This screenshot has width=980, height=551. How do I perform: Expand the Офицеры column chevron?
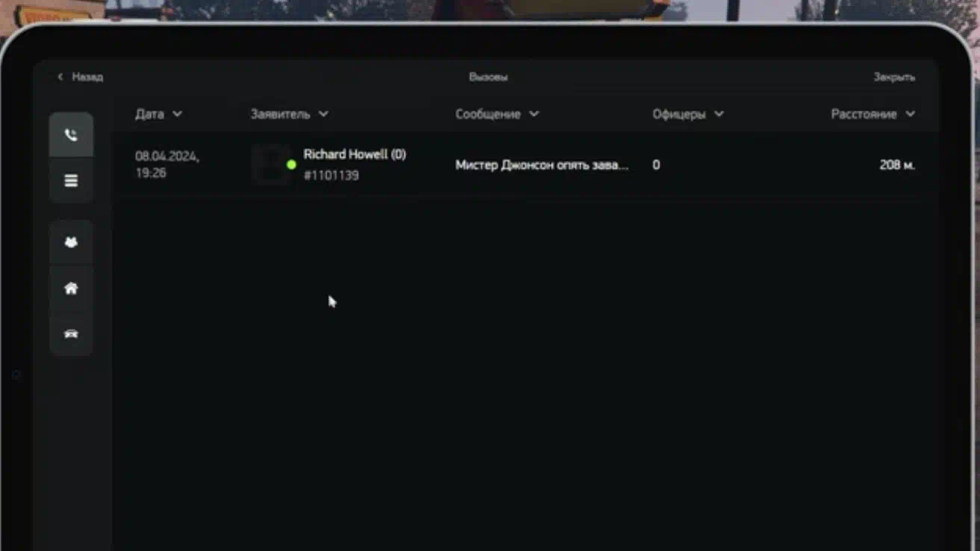[x=718, y=114]
